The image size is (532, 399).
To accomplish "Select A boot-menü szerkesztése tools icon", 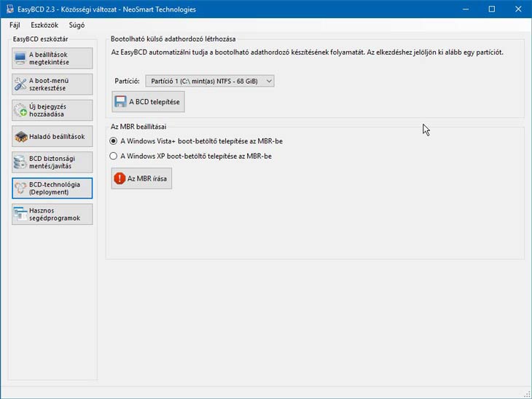I will pyautogui.click(x=21, y=84).
